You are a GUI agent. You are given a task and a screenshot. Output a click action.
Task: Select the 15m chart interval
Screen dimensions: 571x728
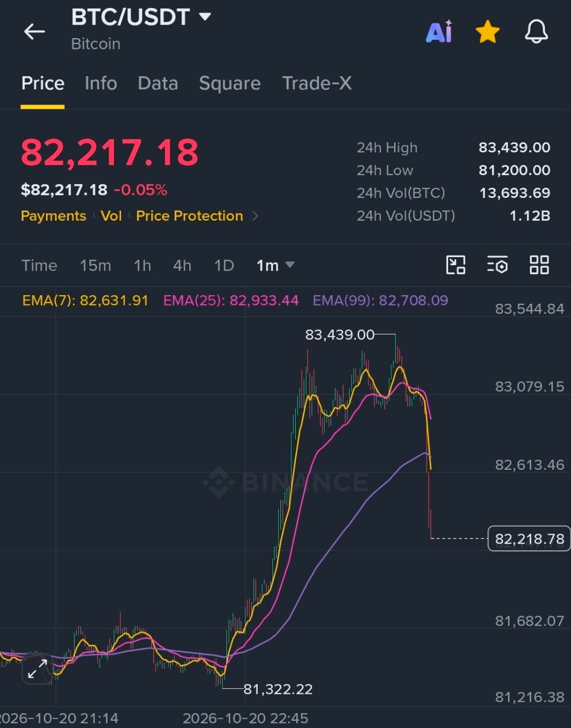point(96,265)
